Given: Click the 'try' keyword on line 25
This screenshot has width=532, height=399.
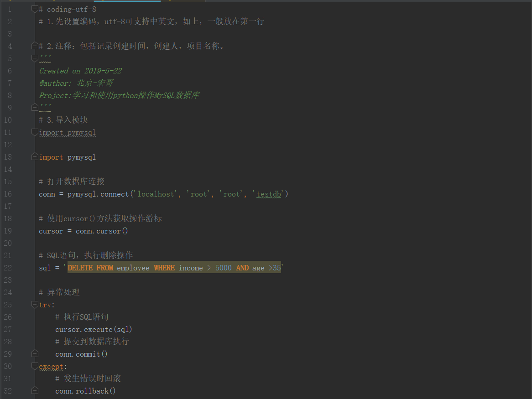Looking at the screenshot, I should click(x=45, y=305).
